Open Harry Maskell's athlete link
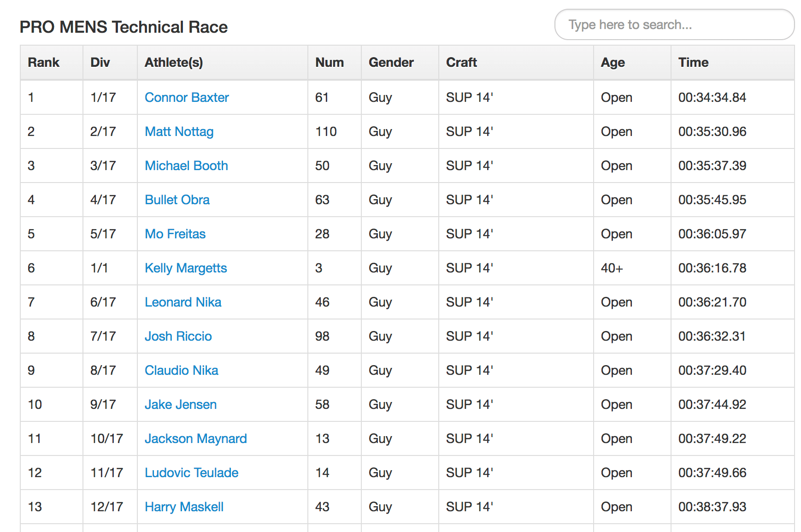 pos(184,507)
